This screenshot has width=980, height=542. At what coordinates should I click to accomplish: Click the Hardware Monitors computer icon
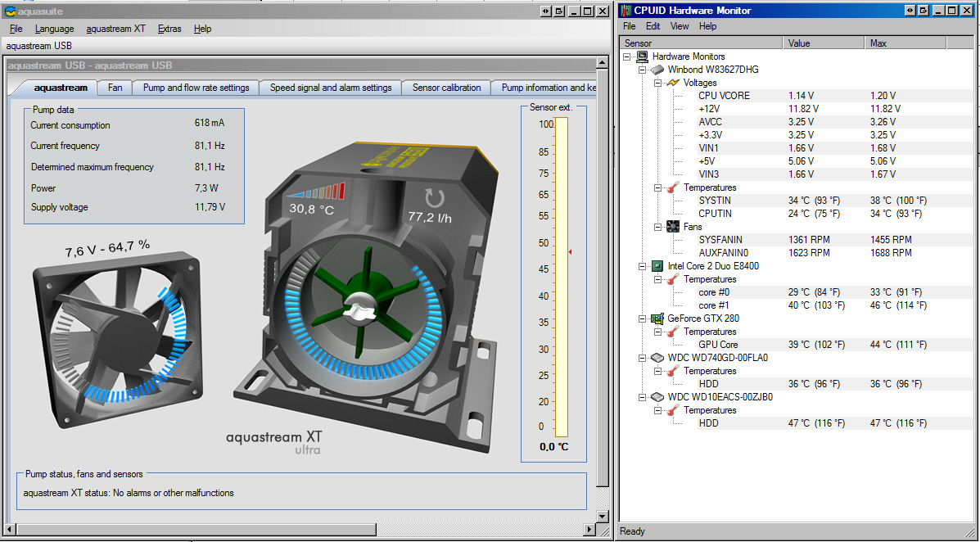(x=642, y=56)
